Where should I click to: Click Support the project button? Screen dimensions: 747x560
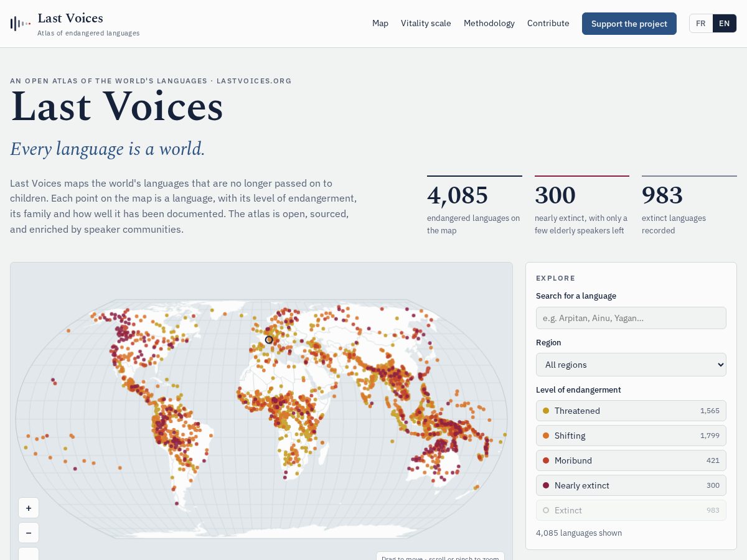pos(629,24)
